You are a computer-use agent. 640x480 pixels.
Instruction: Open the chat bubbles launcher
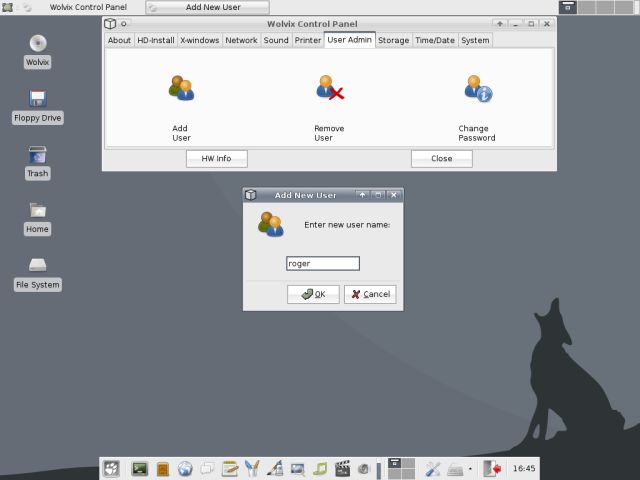207,469
